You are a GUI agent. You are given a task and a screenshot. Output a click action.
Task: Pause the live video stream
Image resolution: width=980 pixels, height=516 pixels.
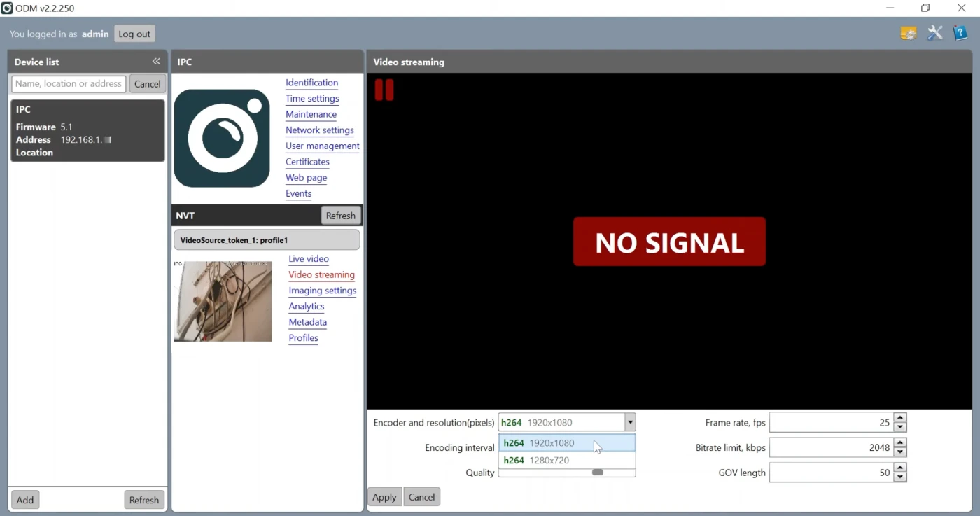pyautogui.click(x=384, y=90)
